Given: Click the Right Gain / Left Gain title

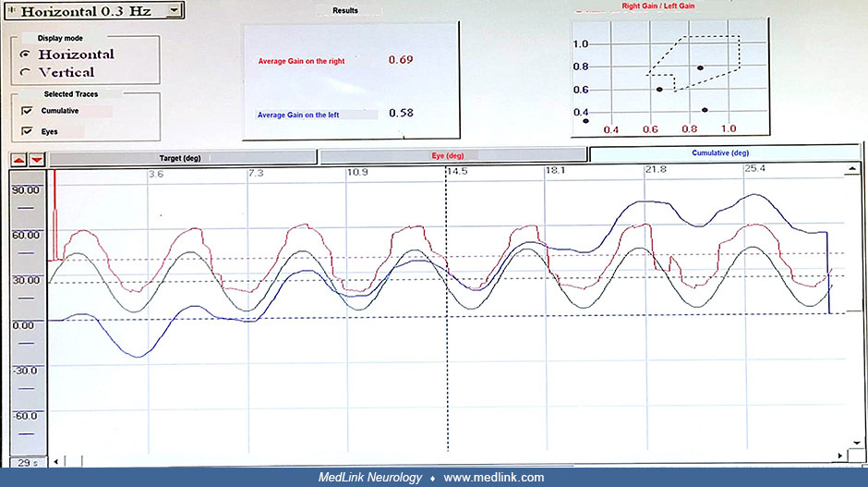Looking at the screenshot, I should (x=657, y=6).
